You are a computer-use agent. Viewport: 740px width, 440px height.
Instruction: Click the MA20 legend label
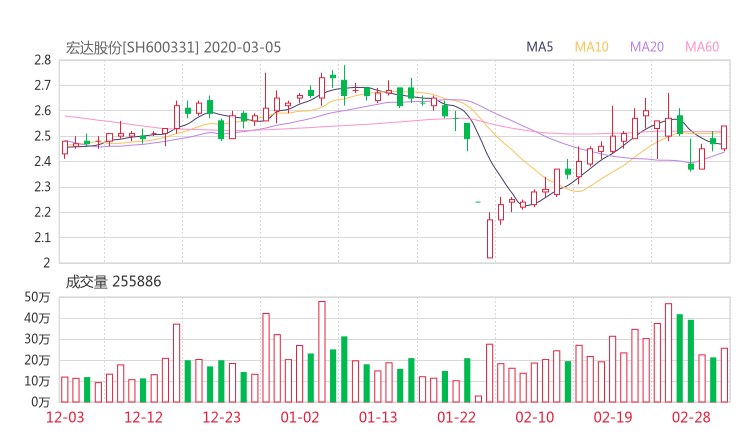pyautogui.click(x=647, y=47)
